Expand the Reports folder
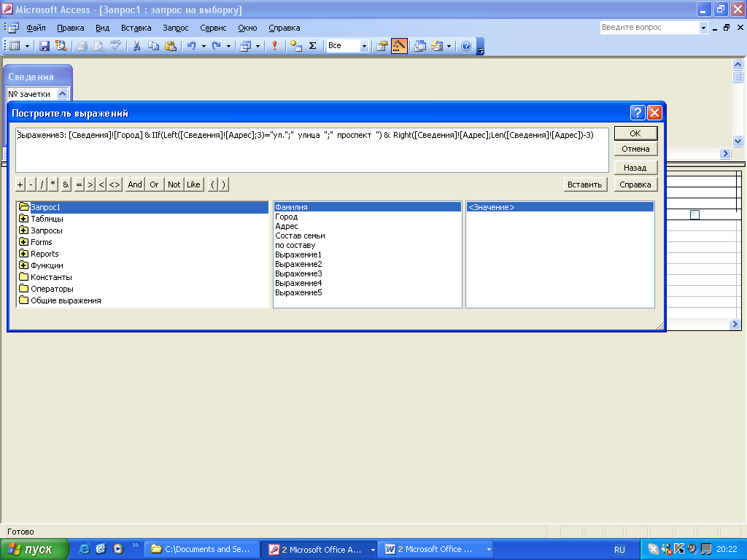Image resolution: width=747 pixels, height=560 pixels. (x=23, y=253)
